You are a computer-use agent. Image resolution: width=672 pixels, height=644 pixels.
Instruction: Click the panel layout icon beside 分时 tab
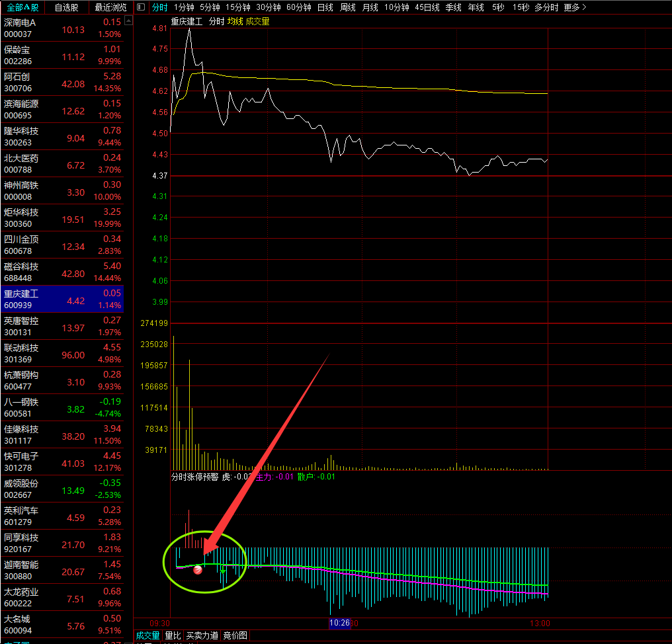pyautogui.click(x=140, y=7)
